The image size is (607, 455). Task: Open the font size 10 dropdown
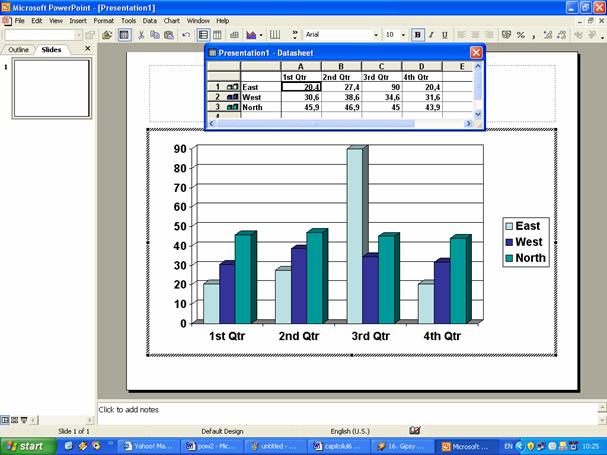[402, 35]
